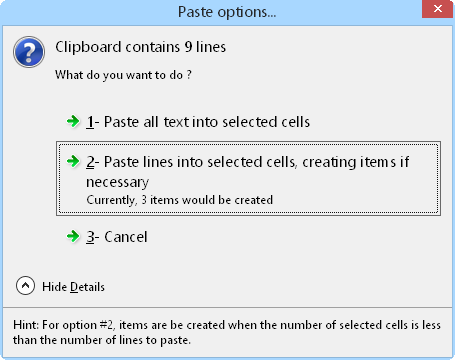This screenshot has width=455, height=360.
Task: Collapse details with the circular chevron icon
Action: point(25,286)
